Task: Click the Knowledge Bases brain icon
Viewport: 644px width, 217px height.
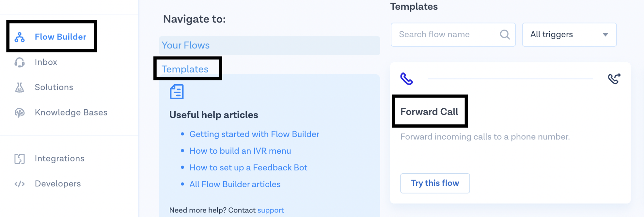Action: coord(20,113)
